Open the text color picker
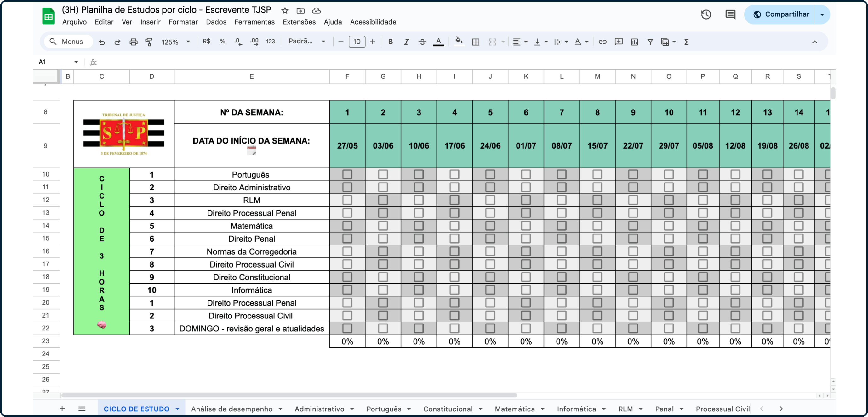 [x=438, y=42]
